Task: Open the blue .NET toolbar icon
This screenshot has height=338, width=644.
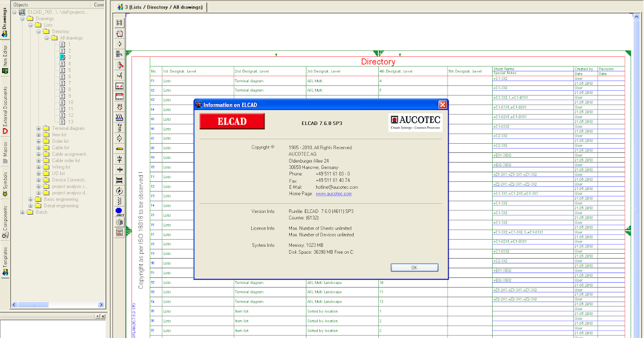Action: 120,212
